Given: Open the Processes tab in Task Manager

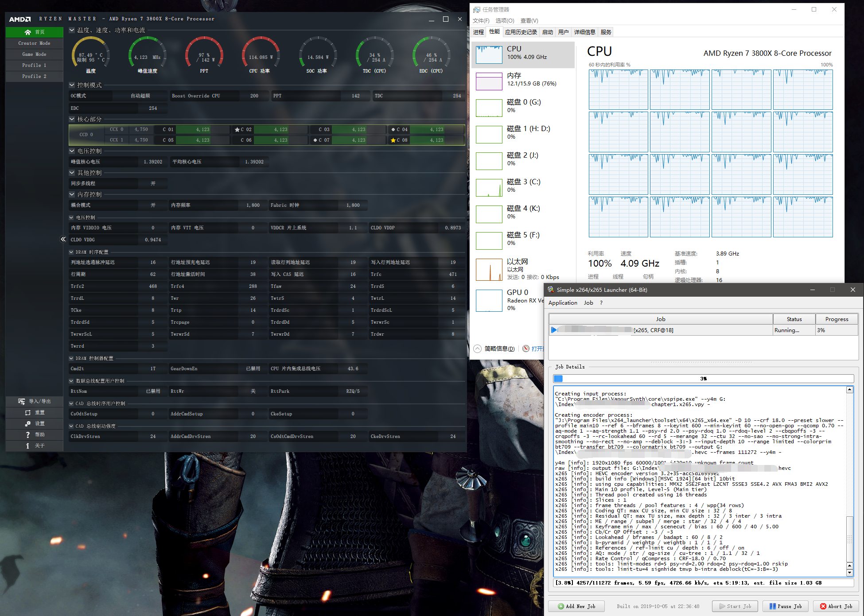Looking at the screenshot, I should (479, 32).
